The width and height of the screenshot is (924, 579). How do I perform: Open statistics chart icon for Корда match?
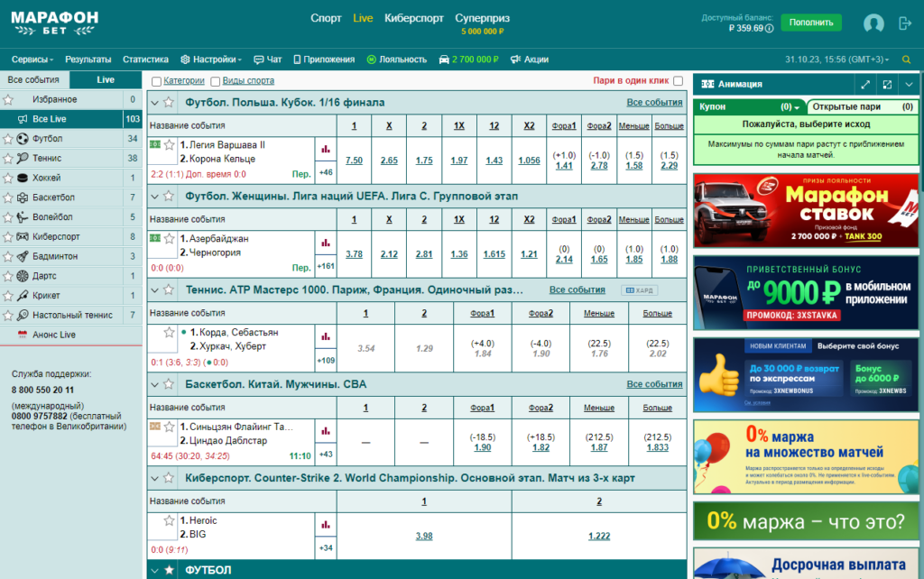pos(325,337)
